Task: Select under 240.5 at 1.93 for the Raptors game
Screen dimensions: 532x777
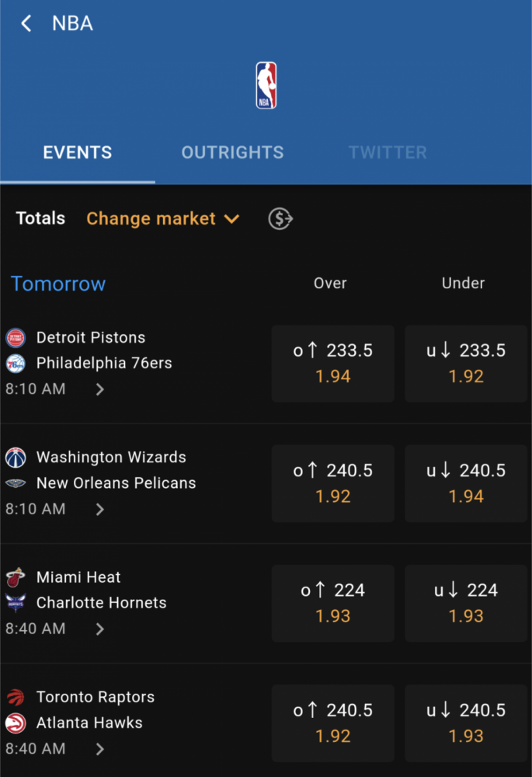Action: pyautogui.click(x=466, y=723)
